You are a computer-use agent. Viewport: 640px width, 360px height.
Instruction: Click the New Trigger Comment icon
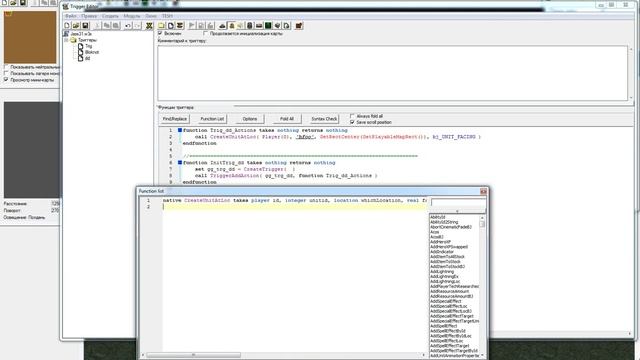(180, 26)
